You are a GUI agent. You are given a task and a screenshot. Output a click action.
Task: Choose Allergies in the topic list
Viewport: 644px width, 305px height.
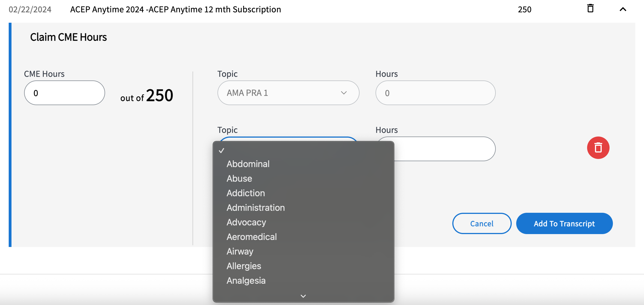tap(244, 266)
